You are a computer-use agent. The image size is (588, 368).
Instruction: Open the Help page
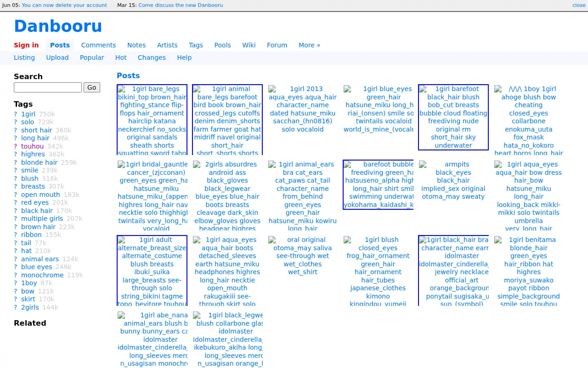pos(184,57)
